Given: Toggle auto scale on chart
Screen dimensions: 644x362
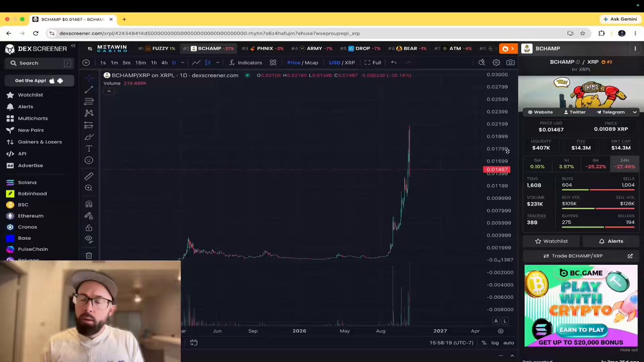Looking at the screenshot, I should tap(508, 343).
